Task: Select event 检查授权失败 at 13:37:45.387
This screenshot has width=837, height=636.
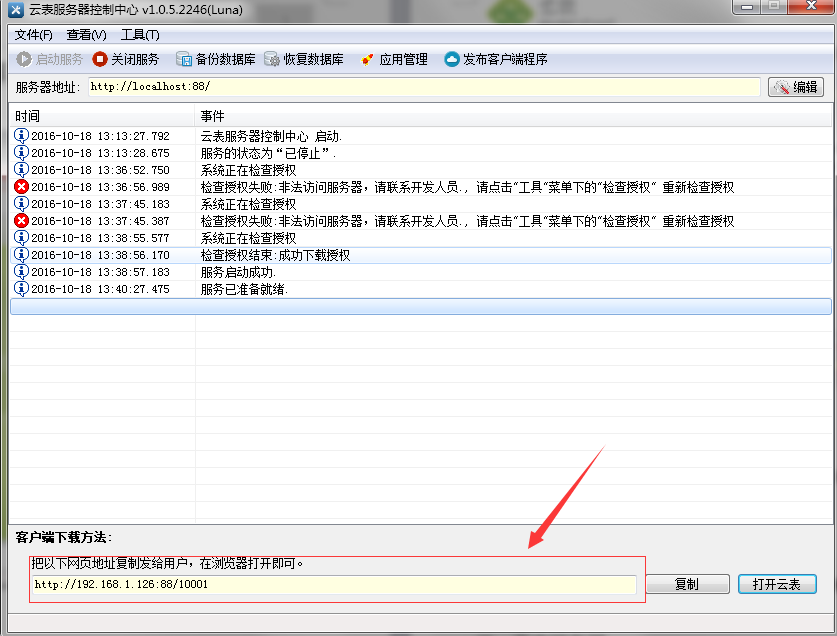Action: [467, 222]
